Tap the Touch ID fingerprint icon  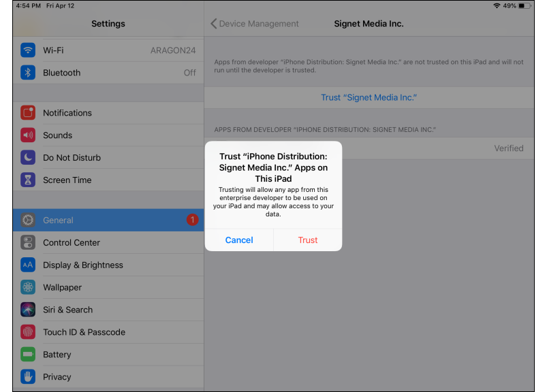point(28,332)
